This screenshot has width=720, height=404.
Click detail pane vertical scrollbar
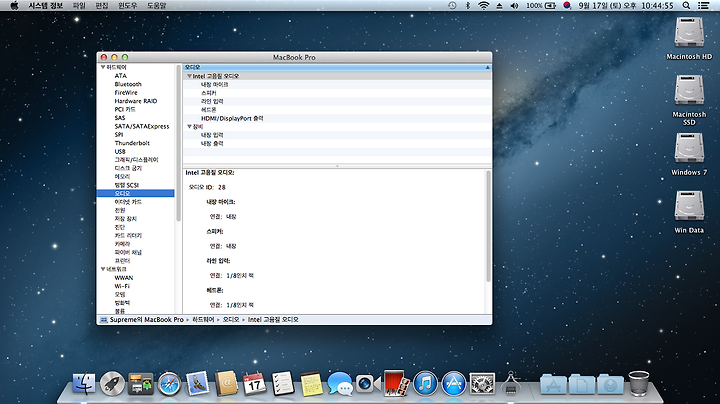tap(488, 226)
